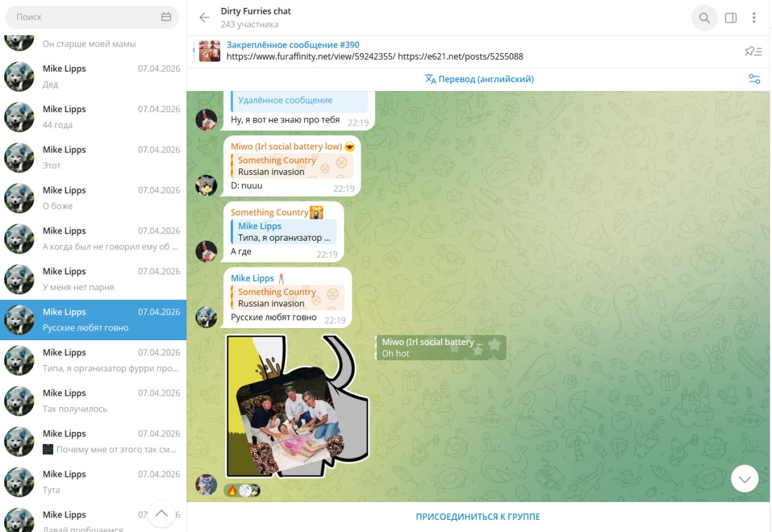Screen dimensions: 772x532
Task: Click message text 'Ну, я вот не знаю про тебя'
Action: tap(285, 119)
